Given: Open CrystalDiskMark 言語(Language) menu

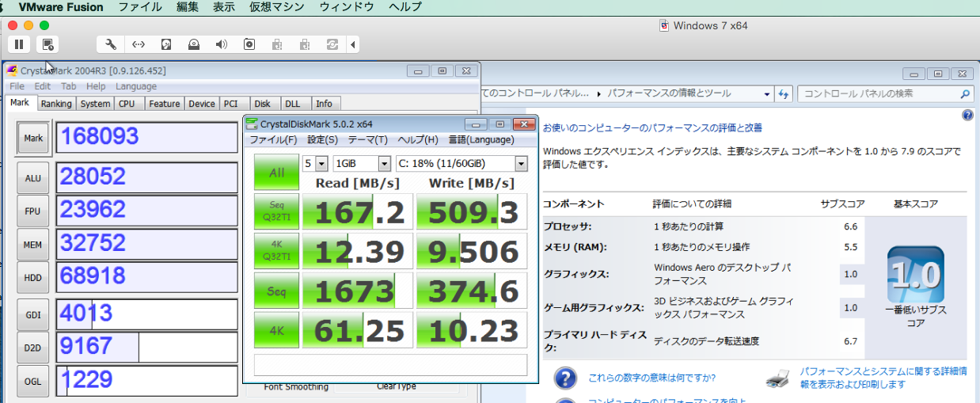Looking at the screenshot, I should point(481,139).
